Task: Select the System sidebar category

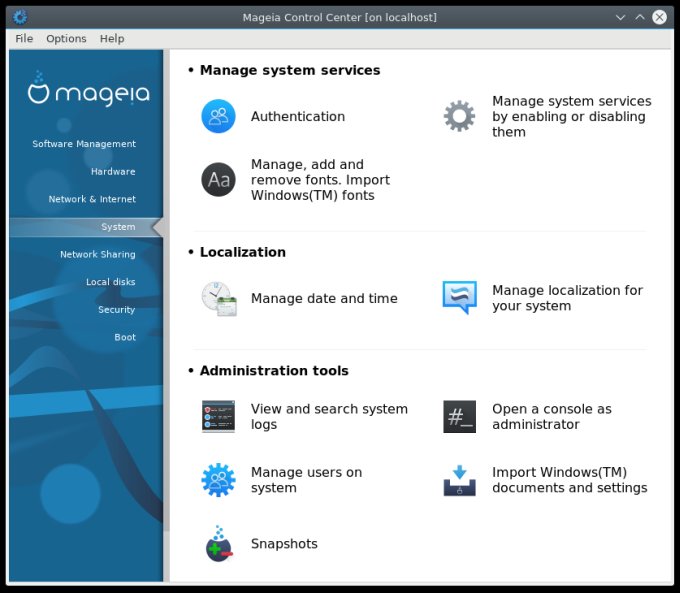Action: tap(86, 227)
